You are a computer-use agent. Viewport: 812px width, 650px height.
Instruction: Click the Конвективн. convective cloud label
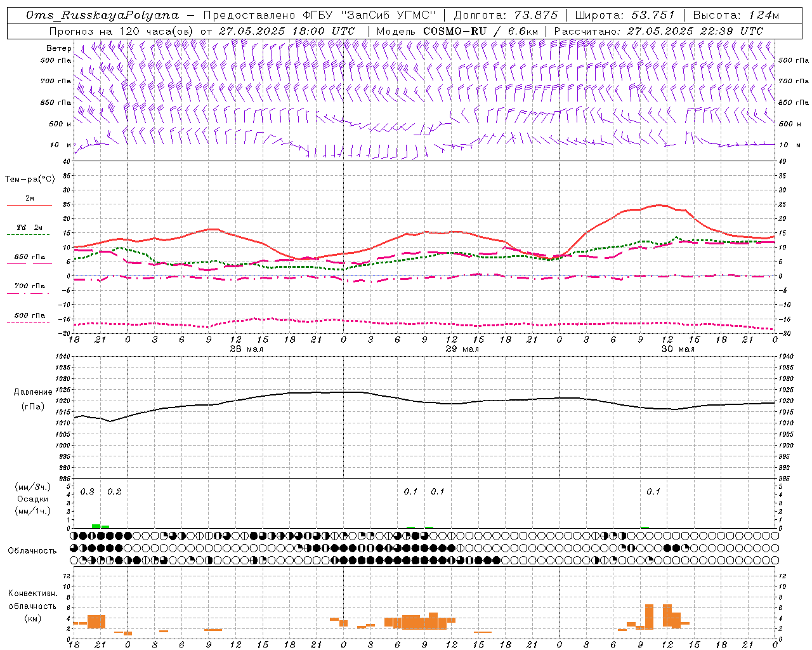pos(32,594)
